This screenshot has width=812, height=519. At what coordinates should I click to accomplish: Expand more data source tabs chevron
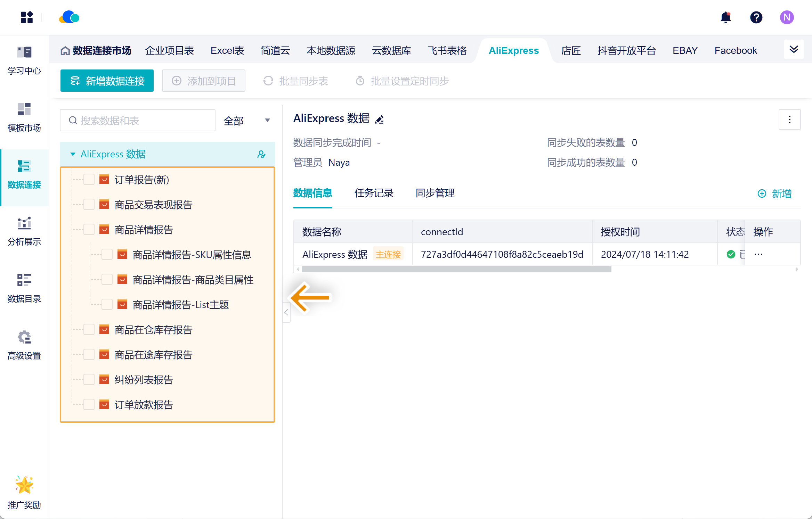pyautogui.click(x=794, y=50)
